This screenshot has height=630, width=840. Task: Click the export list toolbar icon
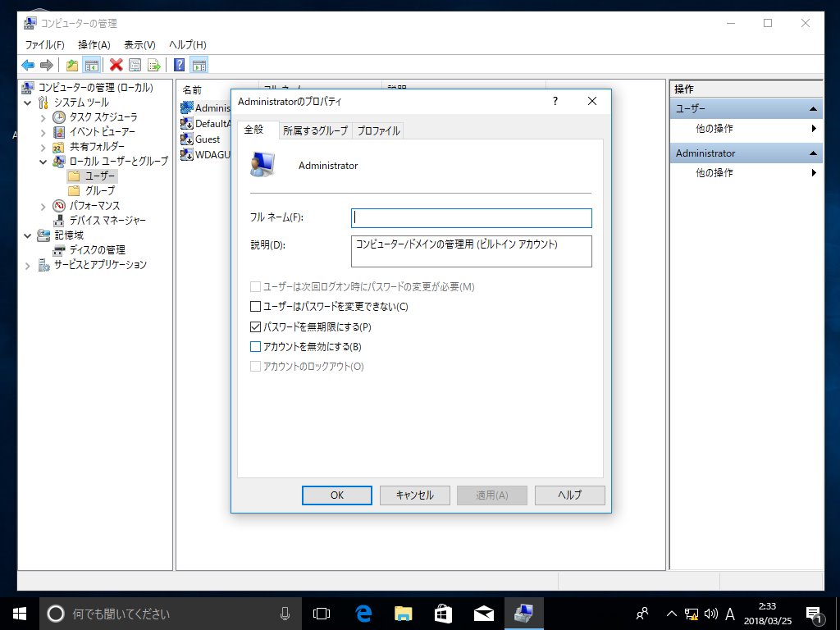[x=153, y=65]
